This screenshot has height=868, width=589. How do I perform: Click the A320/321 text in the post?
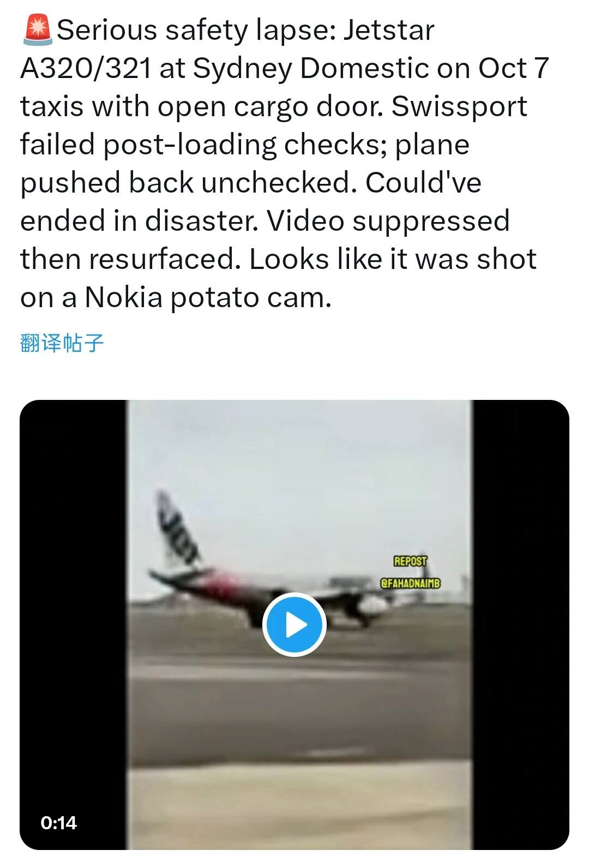coord(86,69)
